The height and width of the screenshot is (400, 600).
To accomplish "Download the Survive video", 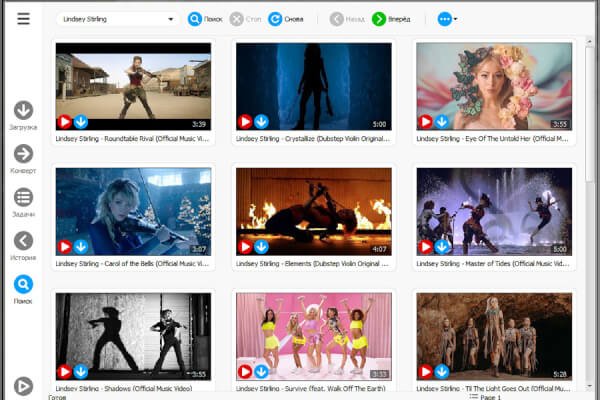I will tap(261, 372).
